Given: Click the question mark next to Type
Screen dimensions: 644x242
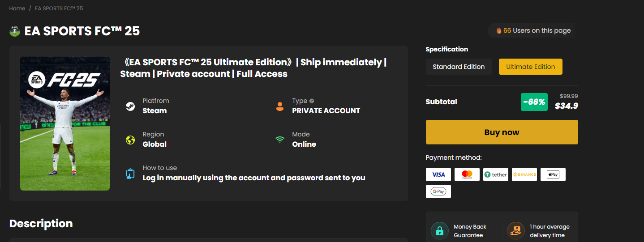Looking at the screenshot, I should 312,101.
